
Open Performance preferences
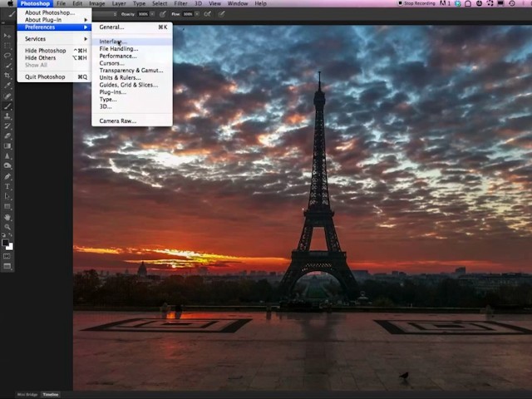[132, 56]
